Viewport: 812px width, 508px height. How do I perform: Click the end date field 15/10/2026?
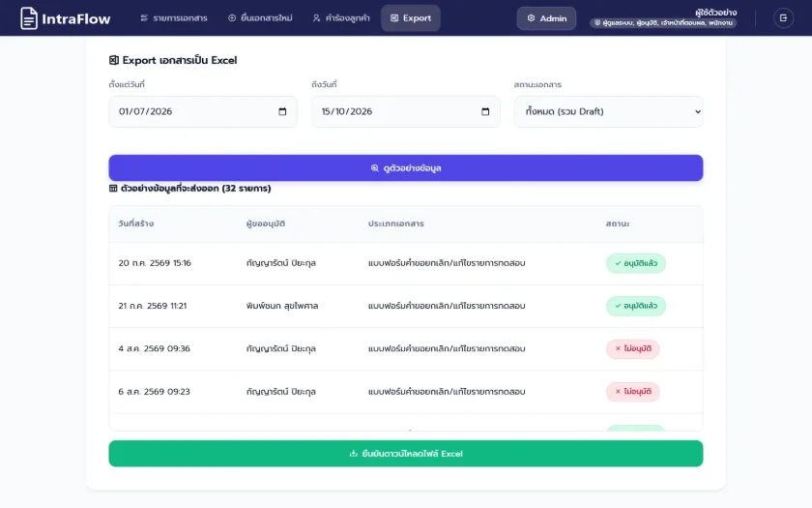coord(405,111)
